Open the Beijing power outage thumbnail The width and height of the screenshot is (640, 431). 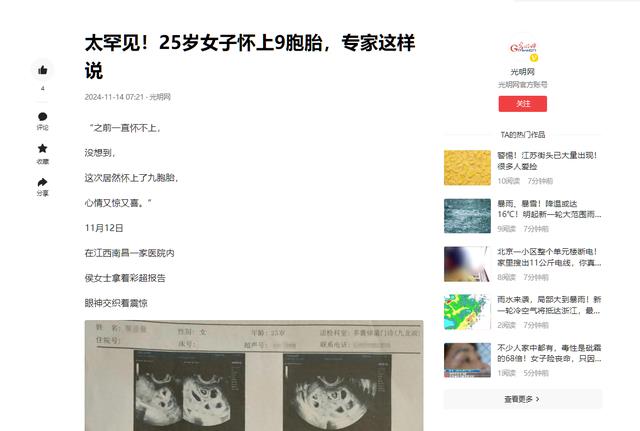467,264
